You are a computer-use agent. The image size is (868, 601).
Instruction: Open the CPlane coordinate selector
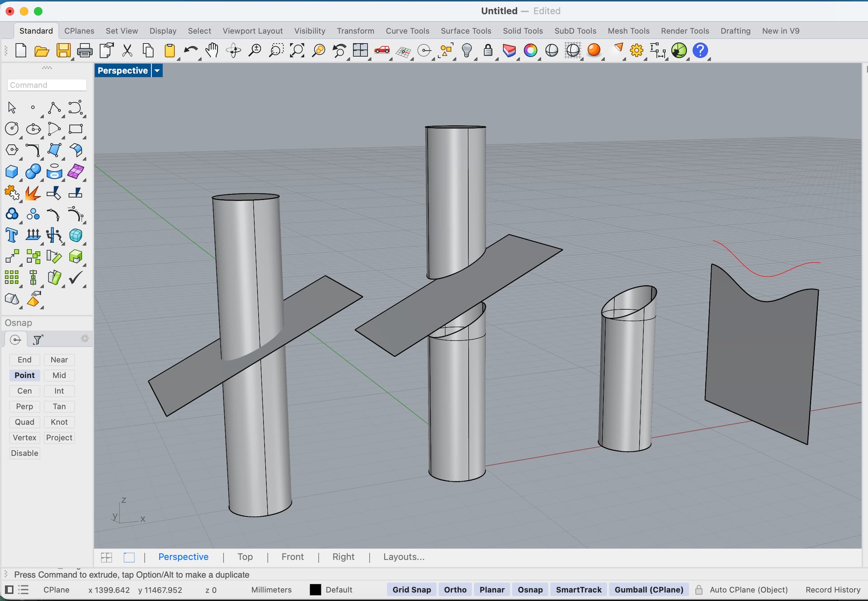57,590
